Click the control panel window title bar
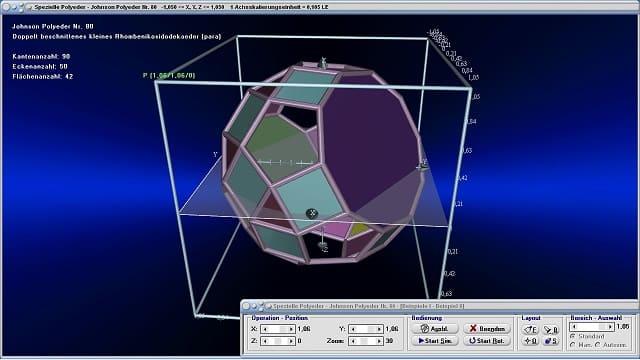This screenshot has height=360, width=640. pyautogui.click(x=440, y=306)
